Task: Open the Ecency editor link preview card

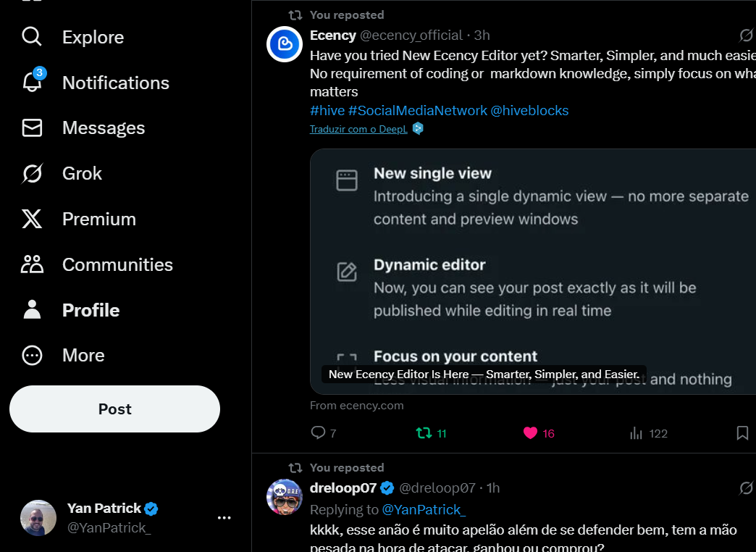Action: pyautogui.click(x=533, y=272)
